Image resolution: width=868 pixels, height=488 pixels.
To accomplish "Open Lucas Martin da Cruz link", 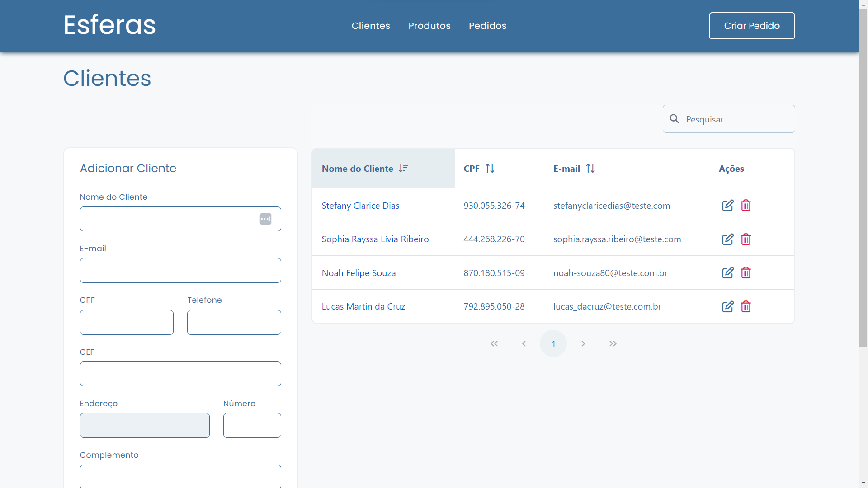I will click(363, 306).
